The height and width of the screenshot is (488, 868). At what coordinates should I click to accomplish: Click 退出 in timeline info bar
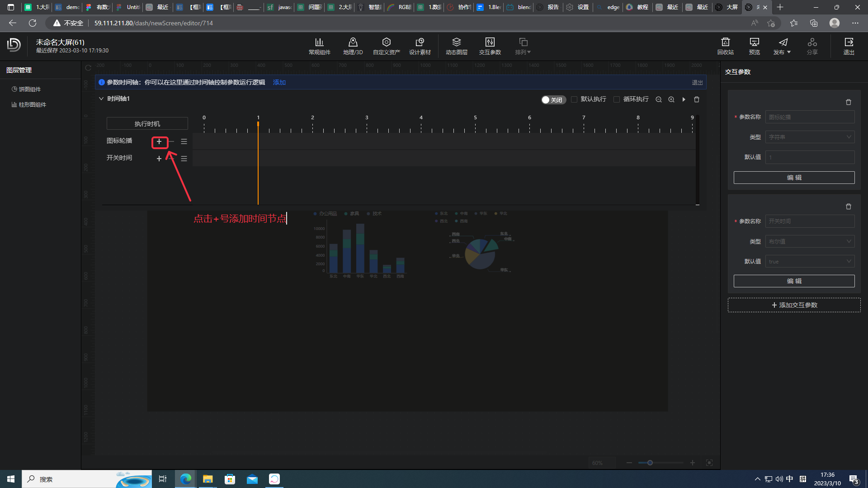coord(697,83)
